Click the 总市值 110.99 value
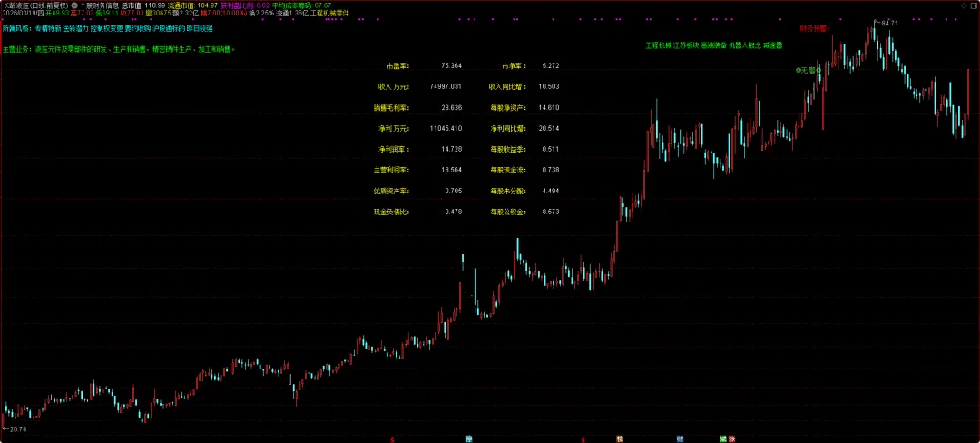This screenshot has width=980, height=443. [143, 5]
